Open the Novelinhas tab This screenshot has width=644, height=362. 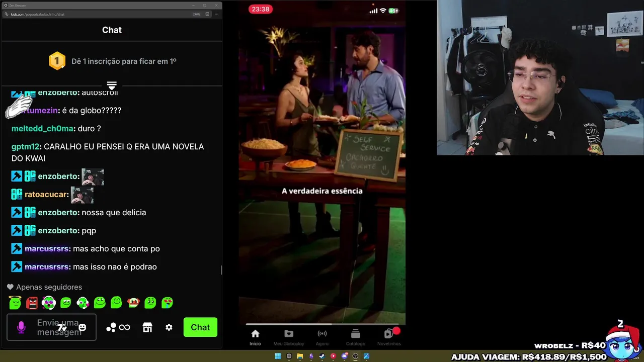(x=389, y=337)
